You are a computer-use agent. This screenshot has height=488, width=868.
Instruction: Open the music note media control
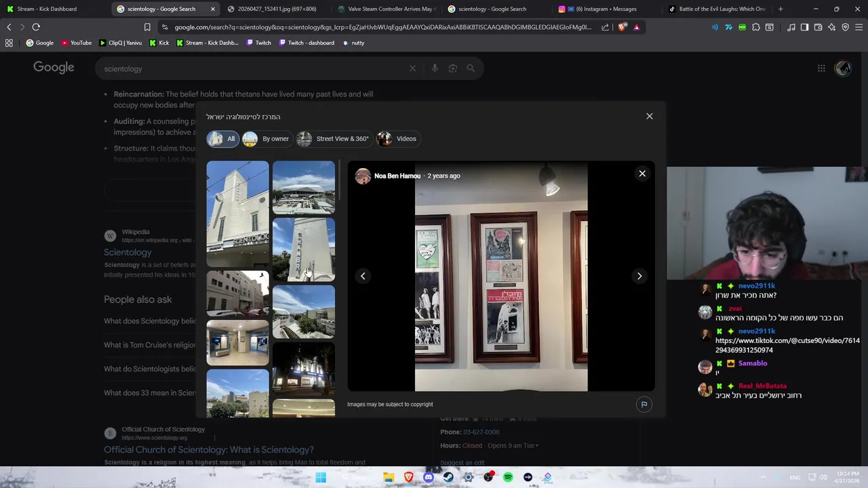(791, 27)
